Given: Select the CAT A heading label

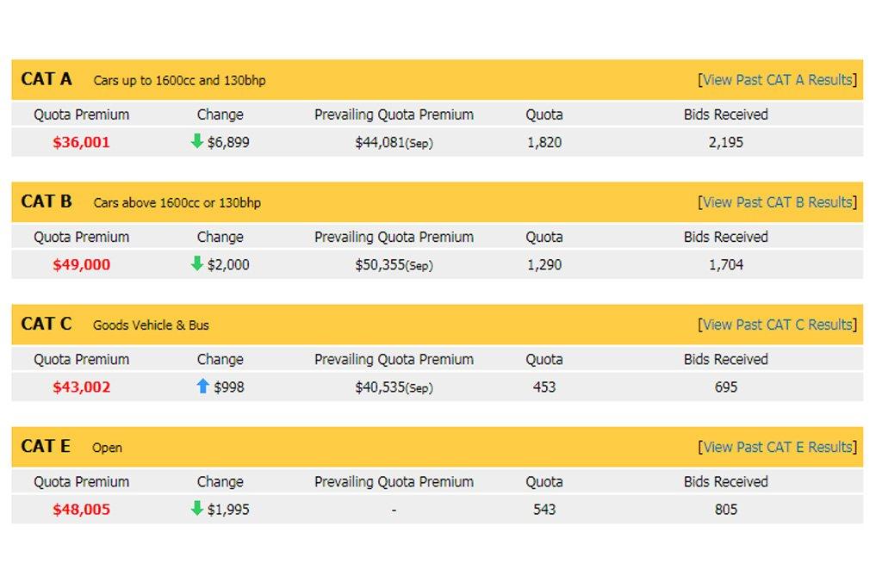Looking at the screenshot, I should coord(47,79).
